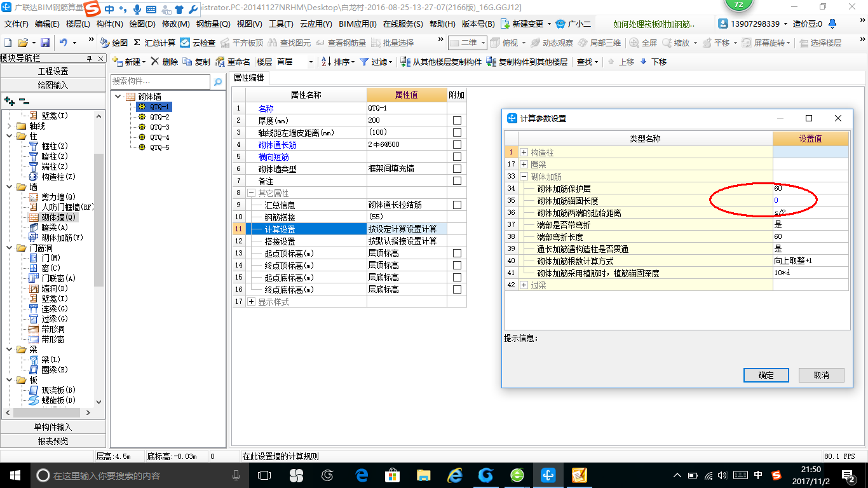Click the new file icon
Image resolution: width=868 pixels, height=488 pixels.
tap(8, 43)
